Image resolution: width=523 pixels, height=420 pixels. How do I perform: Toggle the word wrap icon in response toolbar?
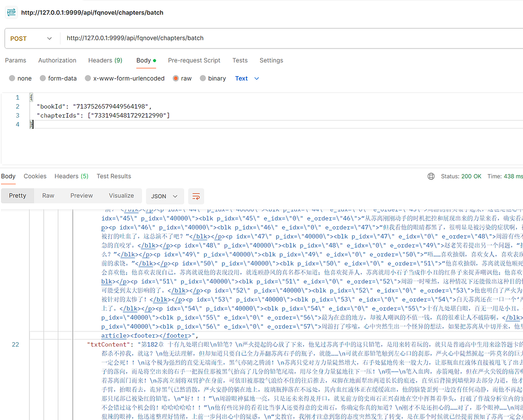(196, 196)
